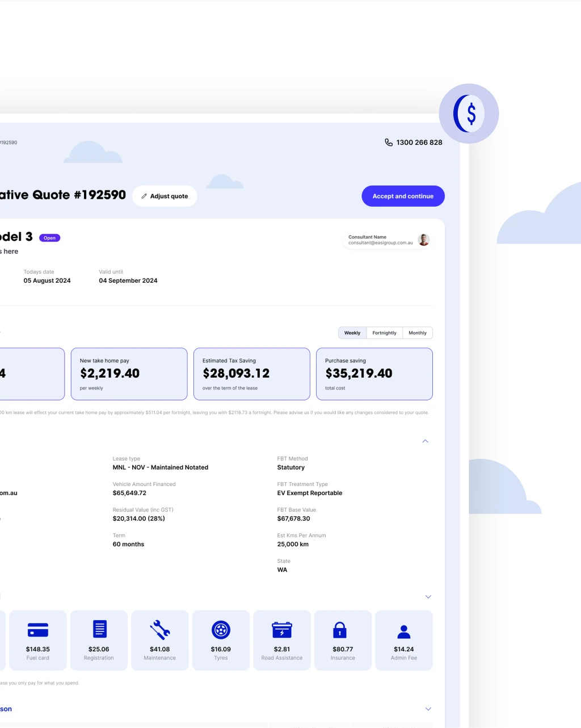Switch pay frequency to Fortnightly
The image size is (581, 728).
tap(384, 333)
